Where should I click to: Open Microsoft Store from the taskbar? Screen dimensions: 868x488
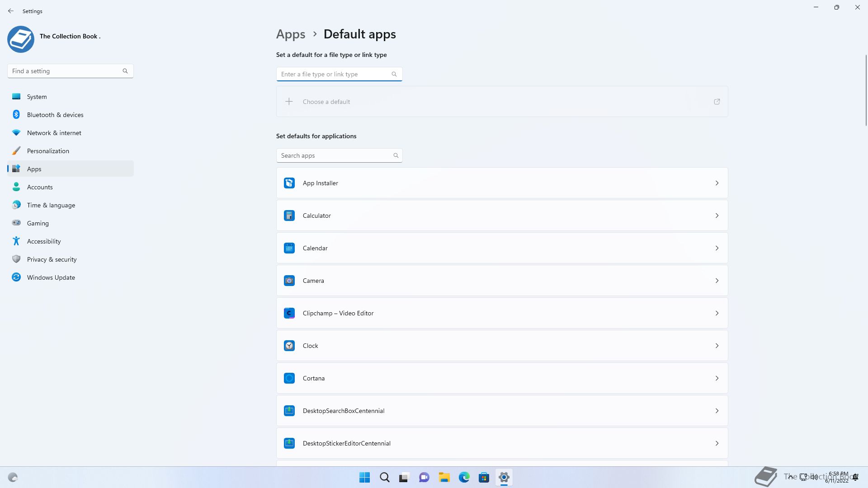[x=484, y=477]
